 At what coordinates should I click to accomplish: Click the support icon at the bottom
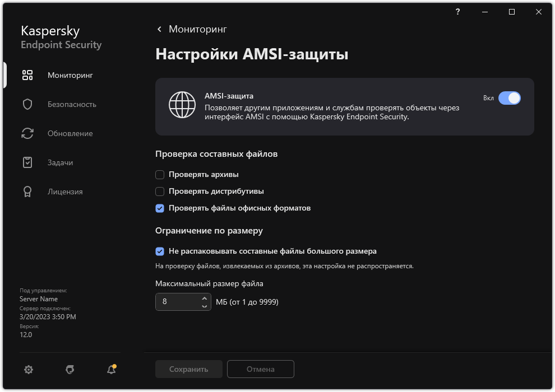[69, 370]
